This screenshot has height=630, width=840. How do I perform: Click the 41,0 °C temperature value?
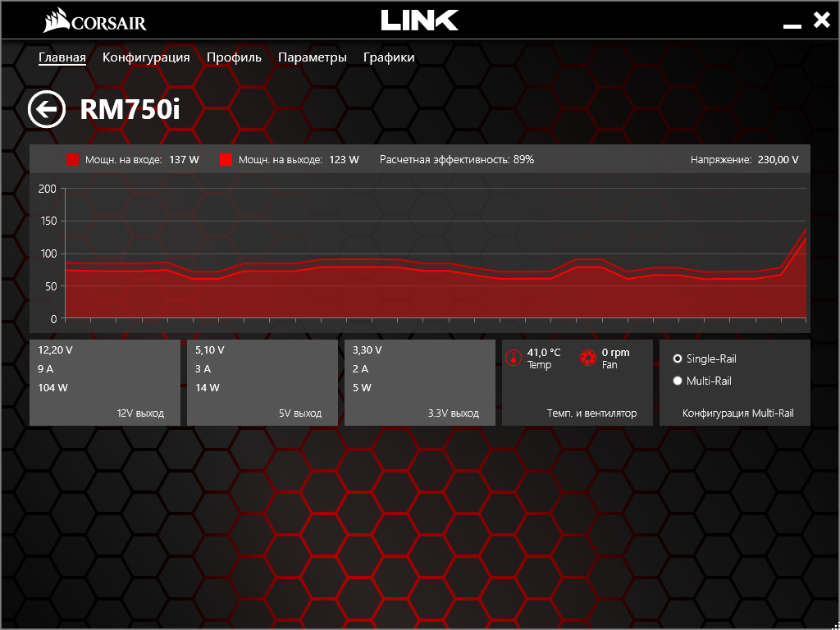point(544,353)
